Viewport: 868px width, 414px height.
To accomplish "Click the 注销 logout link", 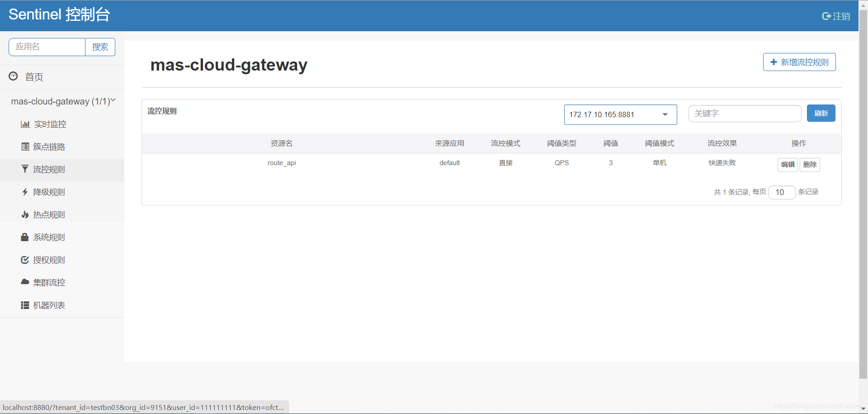I will [836, 16].
